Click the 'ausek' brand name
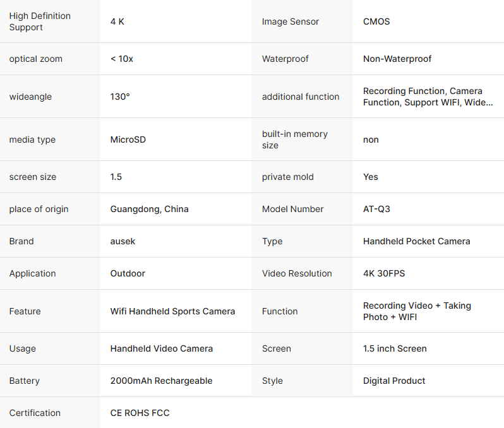The image size is (504, 428). [x=123, y=241]
